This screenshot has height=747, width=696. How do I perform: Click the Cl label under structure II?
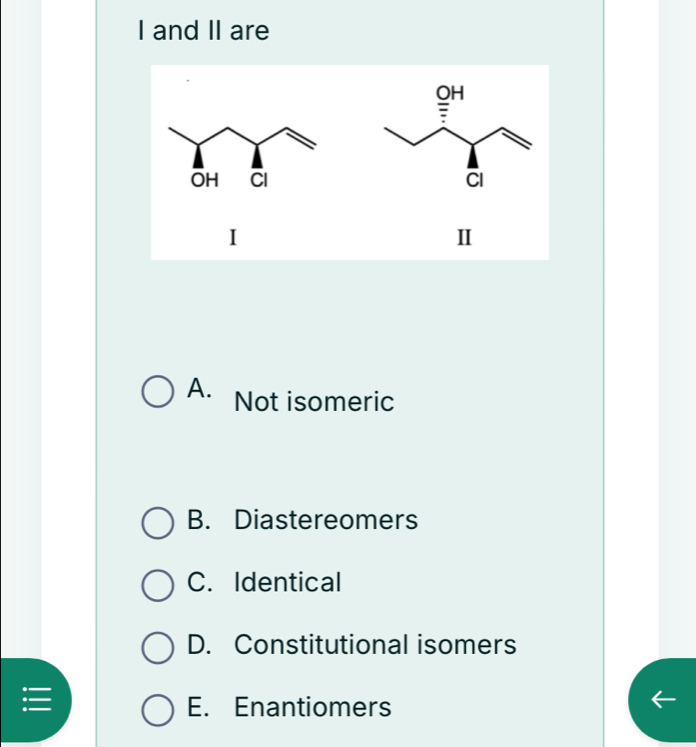pos(476,181)
